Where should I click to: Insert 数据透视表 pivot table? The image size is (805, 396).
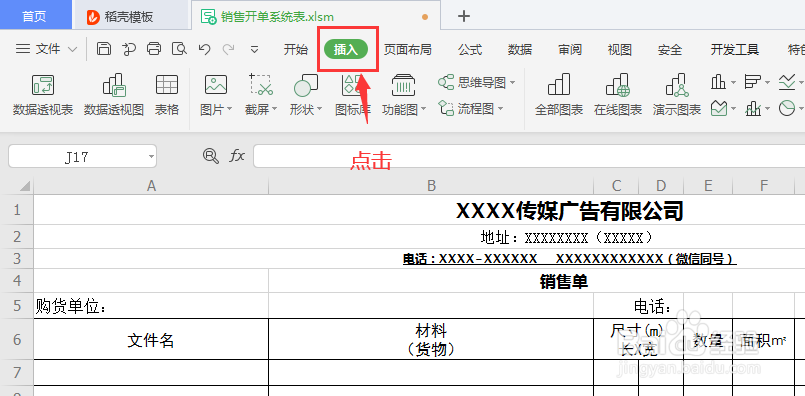pos(43,95)
